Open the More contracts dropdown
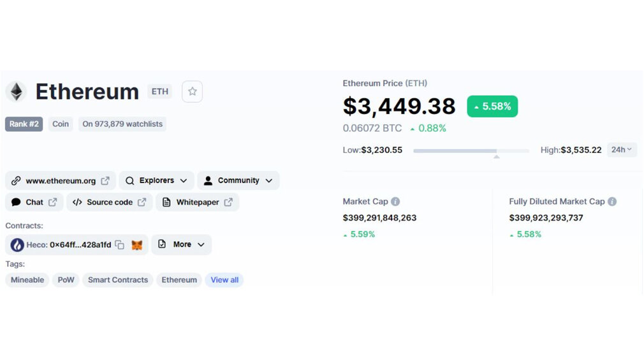Viewport: 644px width, 362px height. coord(182,245)
